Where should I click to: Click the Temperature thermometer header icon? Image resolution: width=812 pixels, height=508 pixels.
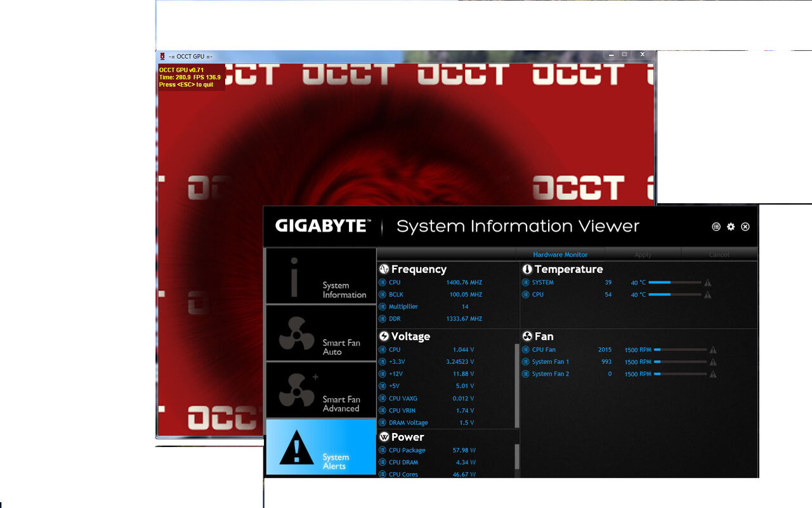(527, 269)
